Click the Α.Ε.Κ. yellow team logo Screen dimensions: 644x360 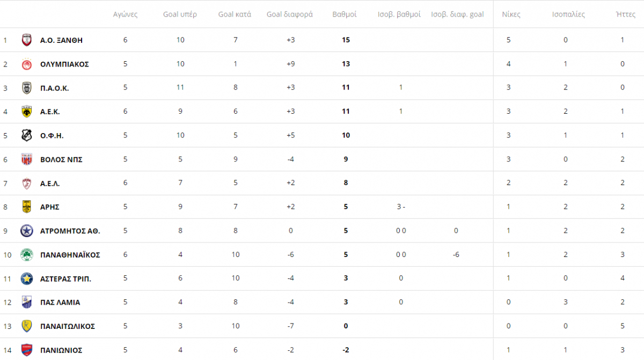tap(27, 112)
